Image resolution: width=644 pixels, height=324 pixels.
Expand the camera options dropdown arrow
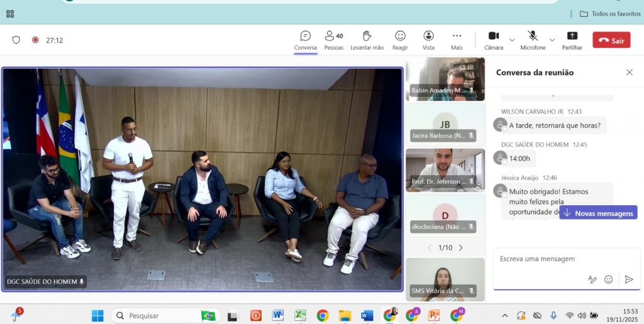coord(512,40)
